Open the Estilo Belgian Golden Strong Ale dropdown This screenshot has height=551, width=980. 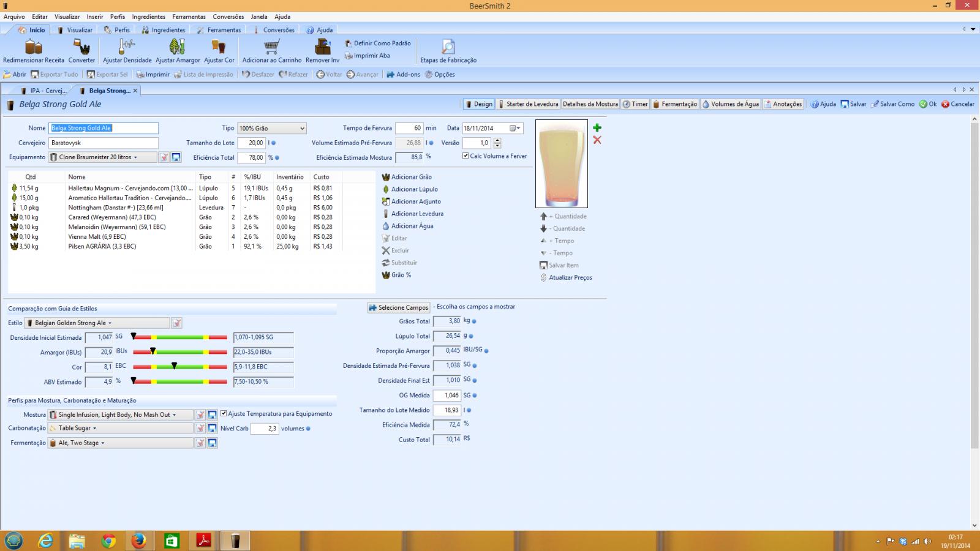click(97, 323)
